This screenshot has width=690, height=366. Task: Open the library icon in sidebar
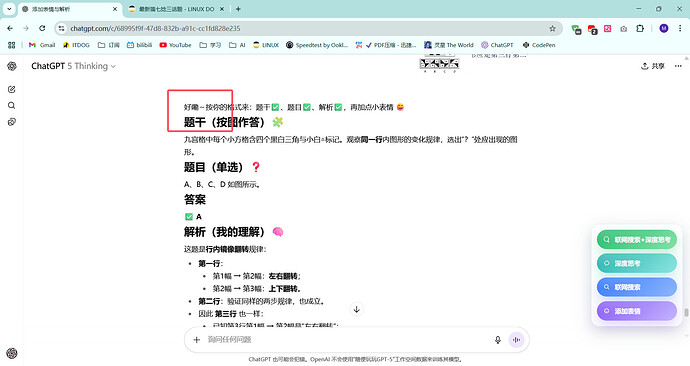click(12, 122)
